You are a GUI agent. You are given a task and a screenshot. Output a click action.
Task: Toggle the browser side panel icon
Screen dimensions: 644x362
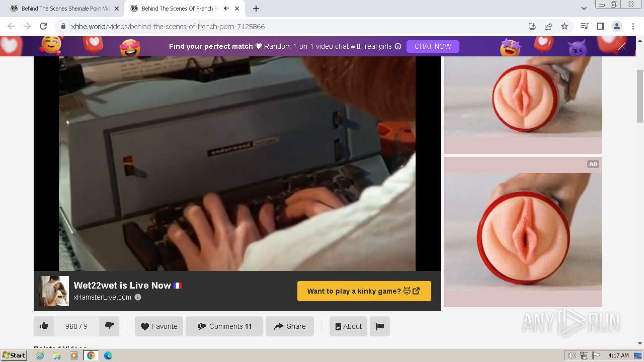point(600,26)
